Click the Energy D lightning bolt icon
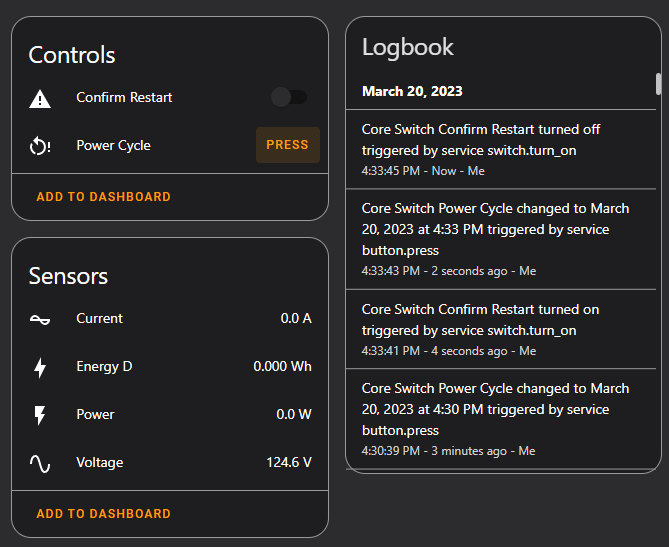 click(x=40, y=367)
